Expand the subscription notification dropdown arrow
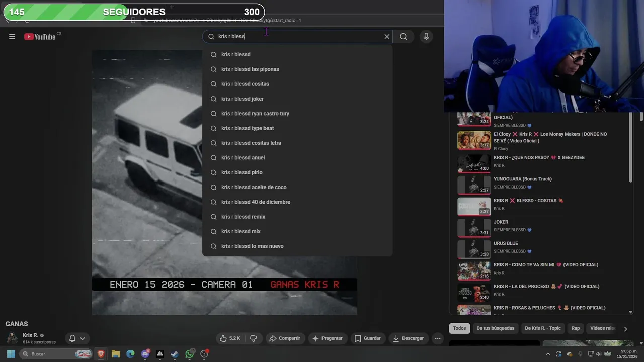Screen dimensions: 644x362 (x=83, y=338)
